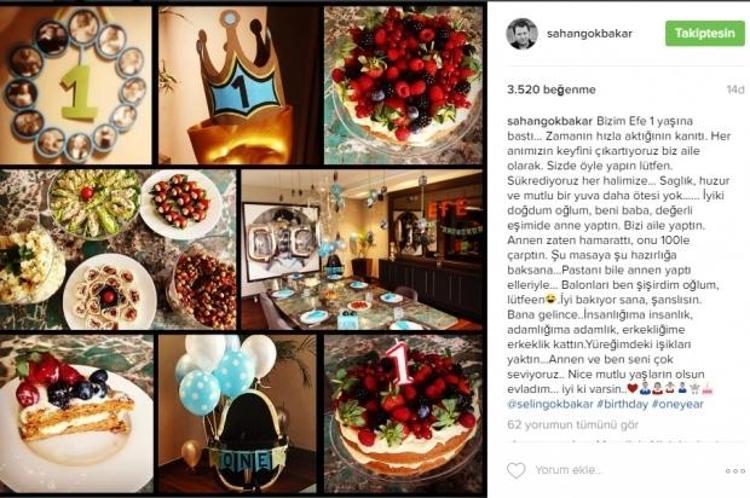Viewport: 750px width, 498px height.
Task: Open the @selingokbakar mention
Action: tap(550, 404)
